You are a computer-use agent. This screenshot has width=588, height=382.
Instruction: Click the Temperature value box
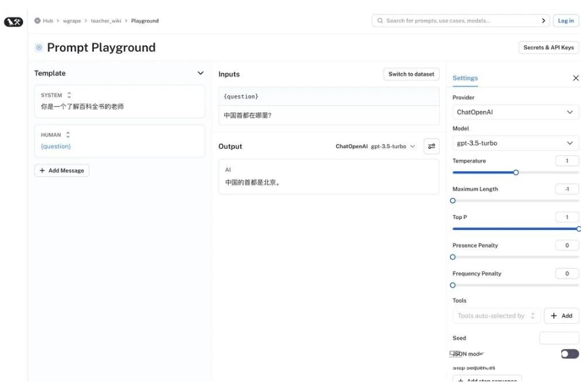pyautogui.click(x=567, y=161)
